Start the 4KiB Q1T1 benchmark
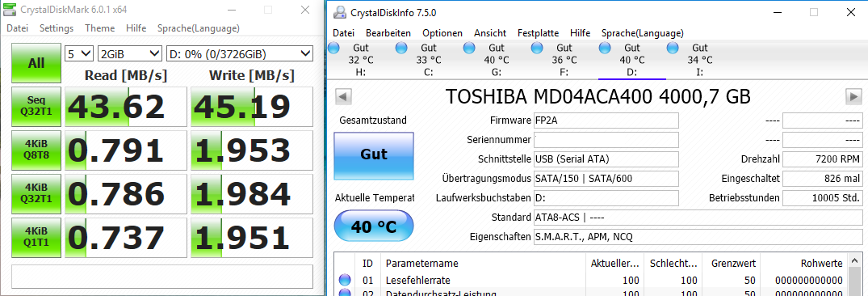 click(x=36, y=237)
